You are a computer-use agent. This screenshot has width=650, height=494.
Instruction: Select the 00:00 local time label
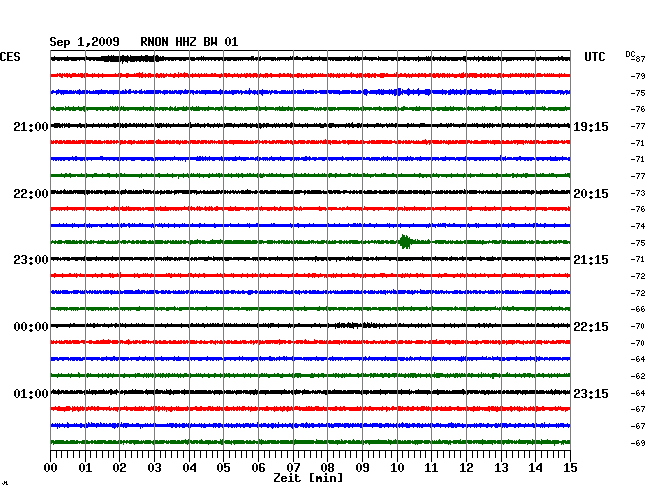(x=31, y=327)
